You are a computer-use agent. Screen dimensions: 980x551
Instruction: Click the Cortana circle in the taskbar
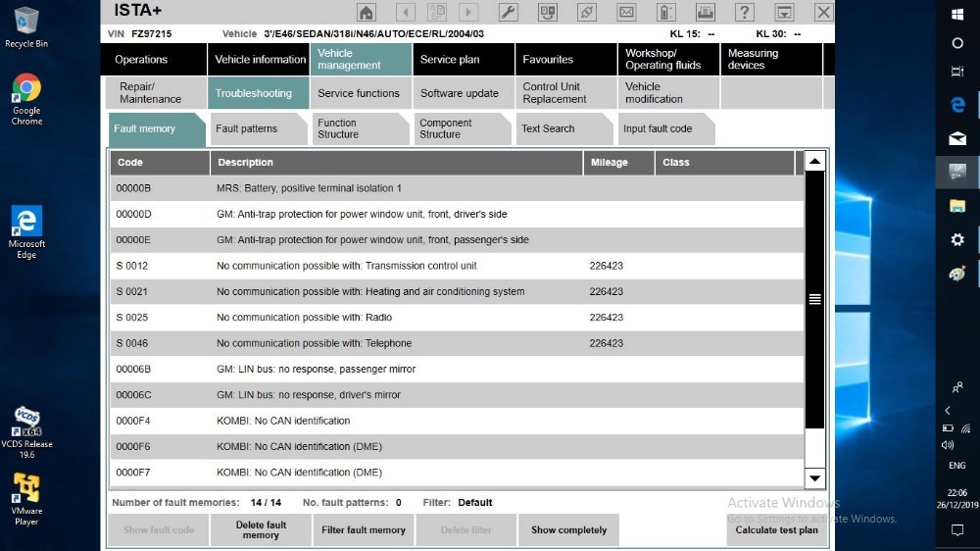tap(957, 43)
